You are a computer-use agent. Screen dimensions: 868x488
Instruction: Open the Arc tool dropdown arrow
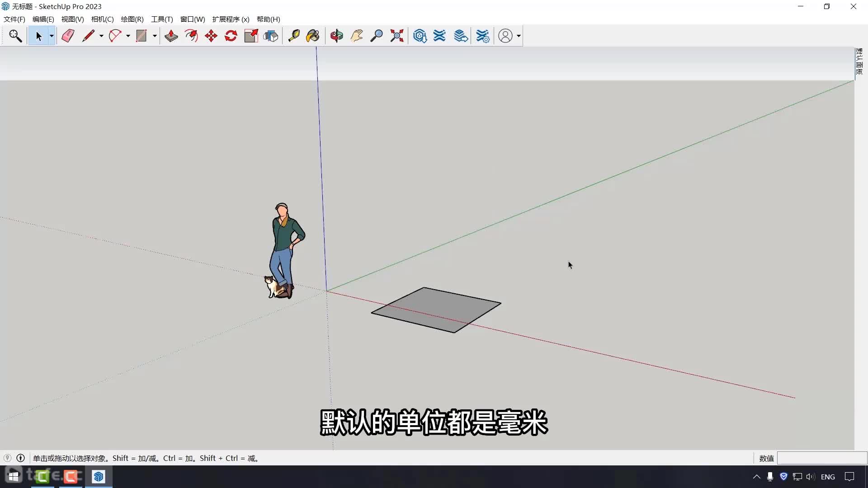click(x=128, y=36)
